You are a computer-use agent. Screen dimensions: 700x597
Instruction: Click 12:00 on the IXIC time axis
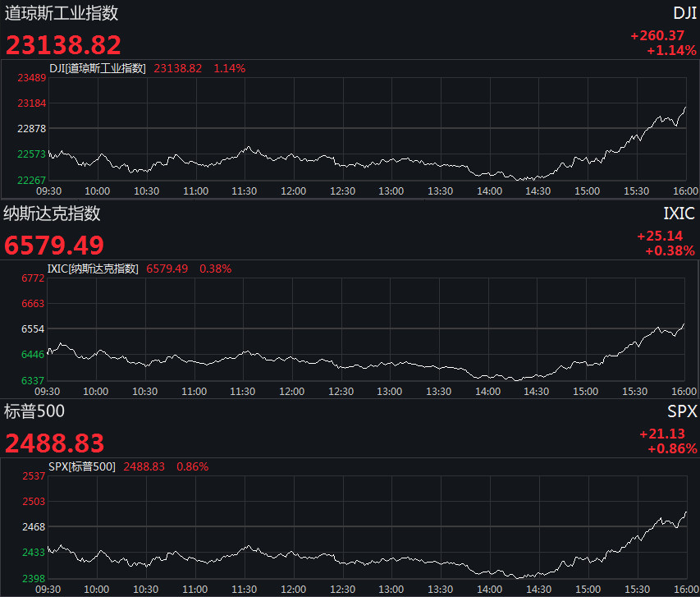point(292,392)
